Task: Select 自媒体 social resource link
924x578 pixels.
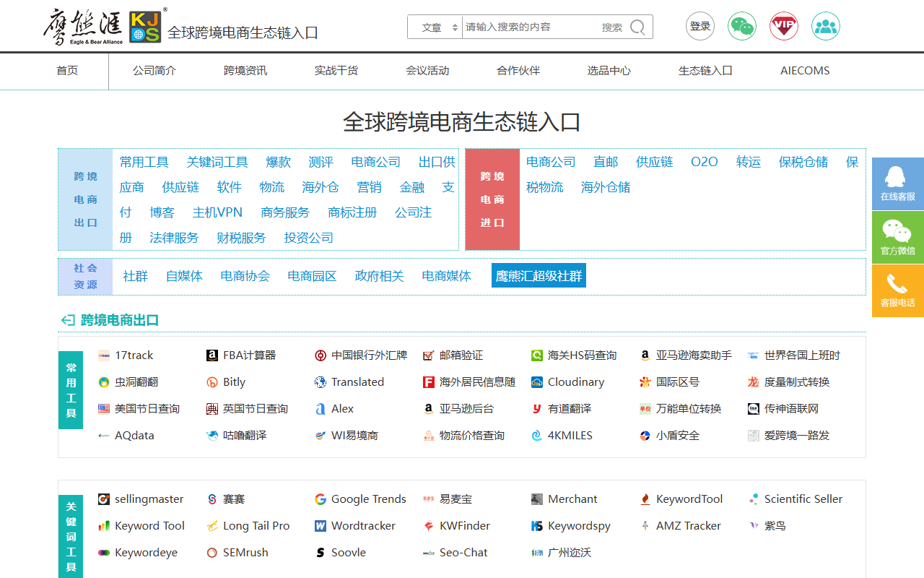Action: tap(184, 276)
